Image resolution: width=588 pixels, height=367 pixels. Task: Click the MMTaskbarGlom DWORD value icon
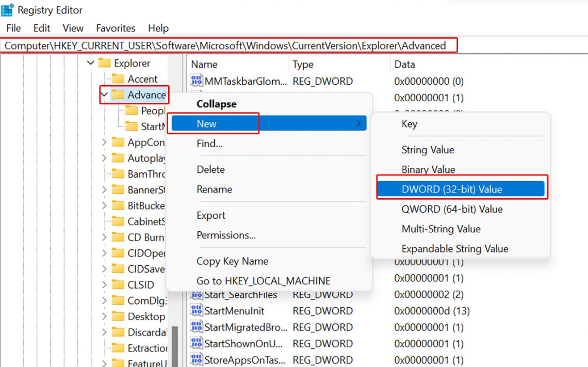[197, 81]
